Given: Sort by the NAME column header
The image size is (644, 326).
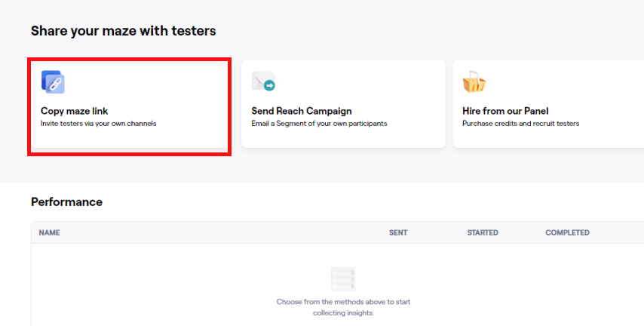Looking at the screenshot, I should [x=49, y=232].
